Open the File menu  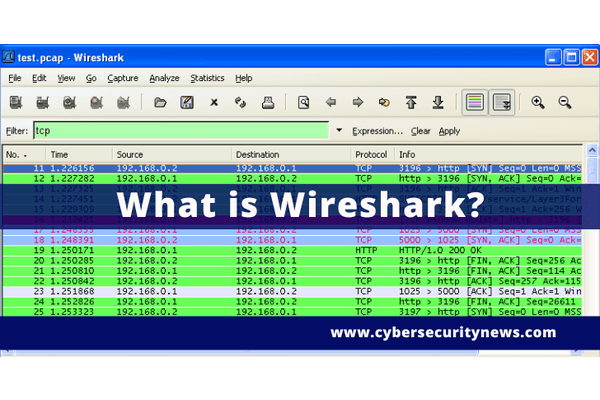pyautogui.click(x=15, y=78)
